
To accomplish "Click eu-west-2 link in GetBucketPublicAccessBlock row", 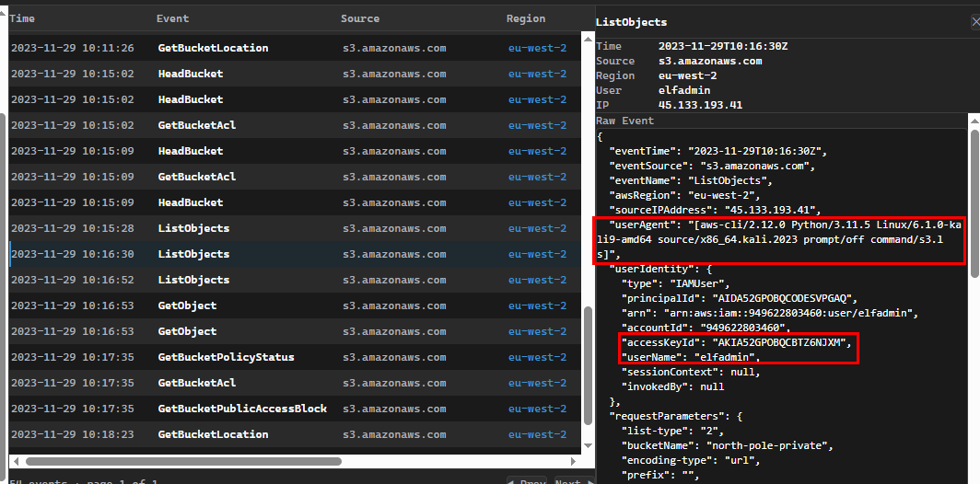I will (537, 409).
